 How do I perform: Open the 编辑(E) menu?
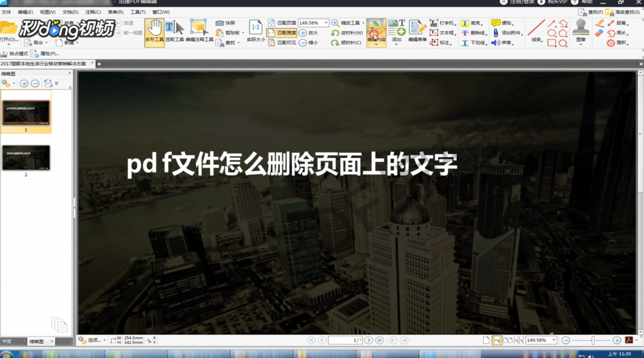(25, 12)
